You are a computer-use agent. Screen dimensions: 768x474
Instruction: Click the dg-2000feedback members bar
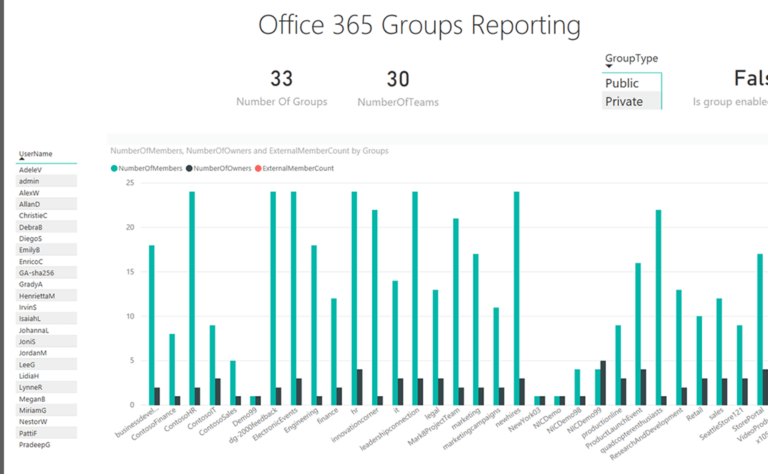pos(273,298)
